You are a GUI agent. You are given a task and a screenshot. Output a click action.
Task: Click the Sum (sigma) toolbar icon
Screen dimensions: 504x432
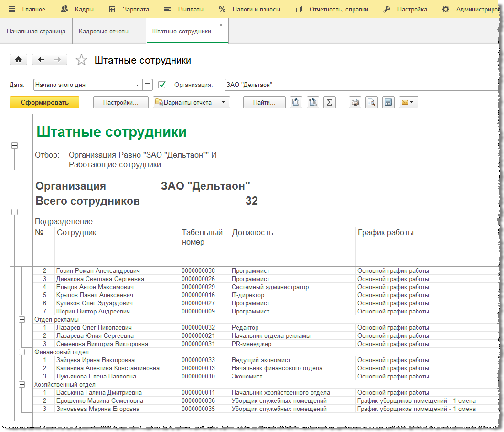tap(330, 103)
